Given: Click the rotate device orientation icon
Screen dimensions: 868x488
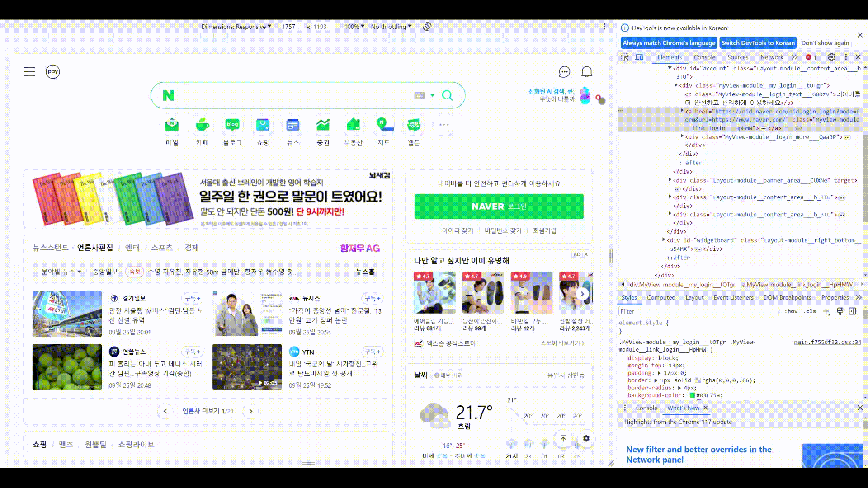Looking at the screenshot, I should [427, 27].
